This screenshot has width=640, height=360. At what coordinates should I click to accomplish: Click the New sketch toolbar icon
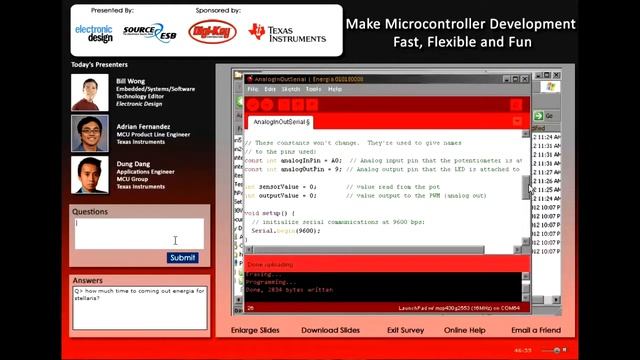[x=284, y=105]
